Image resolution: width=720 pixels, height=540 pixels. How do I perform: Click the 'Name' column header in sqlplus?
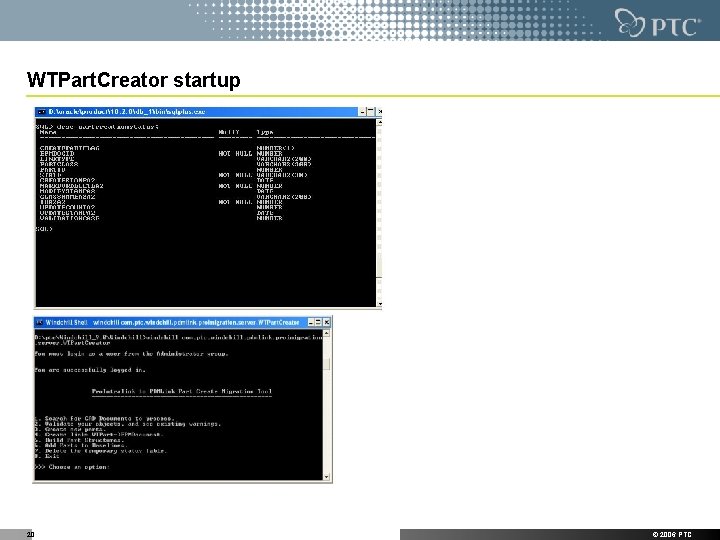pyautogui.click(x=48, y=132)
